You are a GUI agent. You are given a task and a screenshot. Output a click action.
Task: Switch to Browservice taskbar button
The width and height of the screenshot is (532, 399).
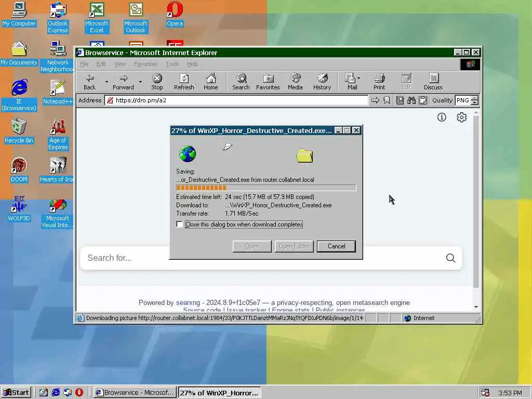pos(136,393)
